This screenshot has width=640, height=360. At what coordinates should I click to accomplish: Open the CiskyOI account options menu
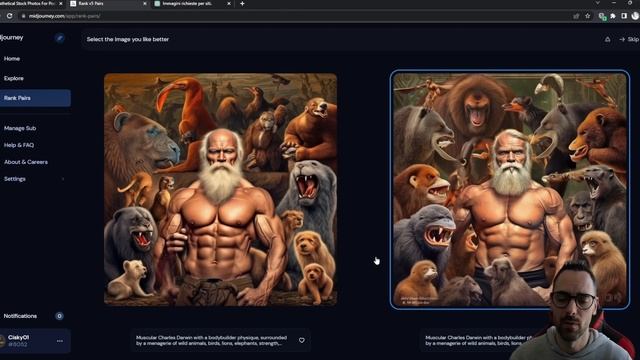coord(60,341)
